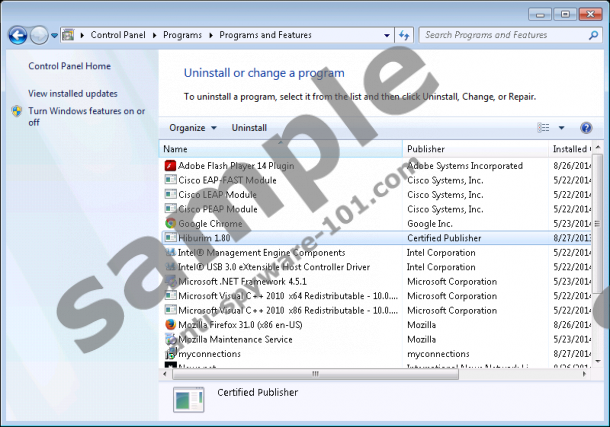Viewport: 610px width, 427px height.
Task: Click in Search Programs and Features field
Action: (500, 35)
